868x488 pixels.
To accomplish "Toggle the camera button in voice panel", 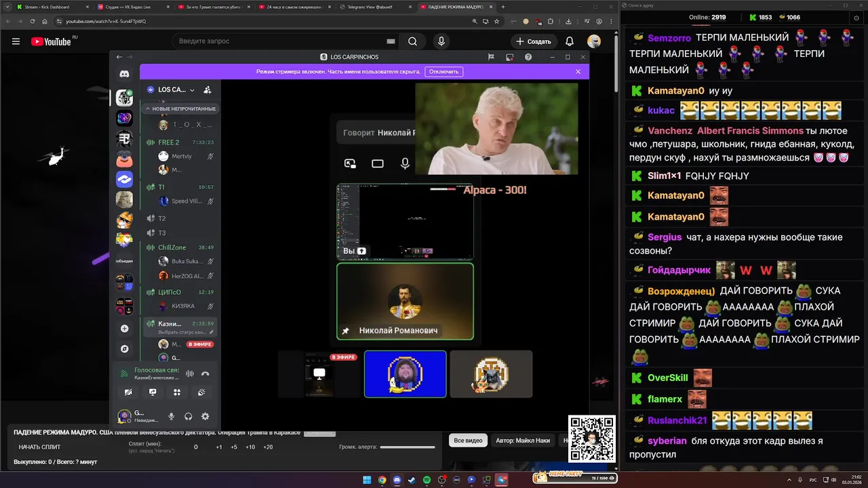I will click(128, 392).
